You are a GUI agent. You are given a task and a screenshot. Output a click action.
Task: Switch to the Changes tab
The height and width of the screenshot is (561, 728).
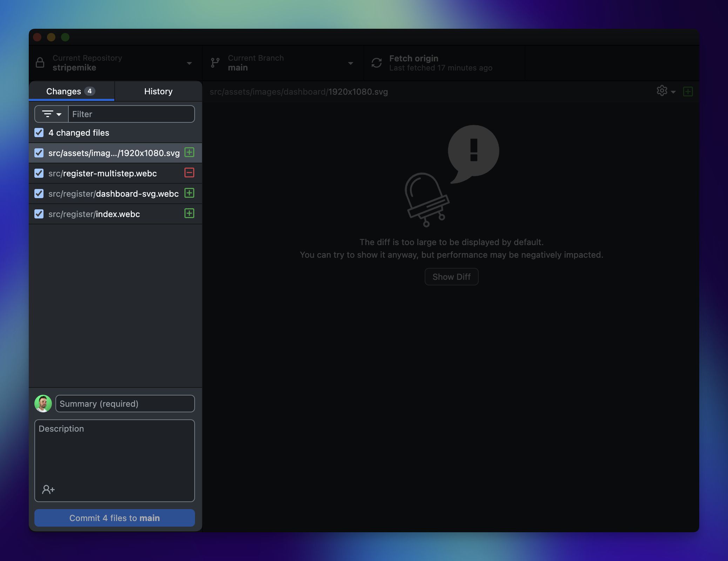[x=72, y=91]
